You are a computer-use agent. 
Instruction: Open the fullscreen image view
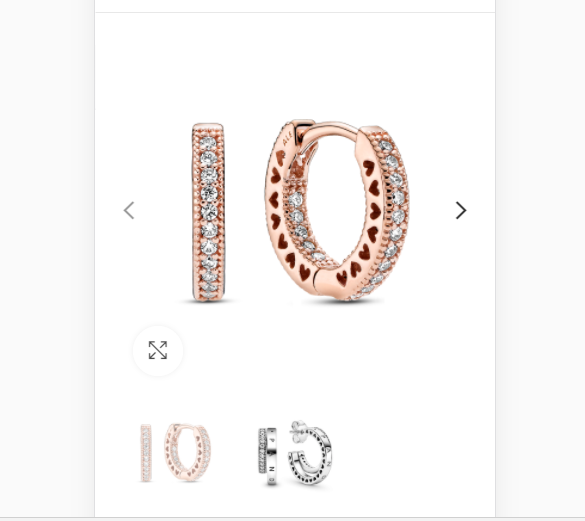click(158, 350)
